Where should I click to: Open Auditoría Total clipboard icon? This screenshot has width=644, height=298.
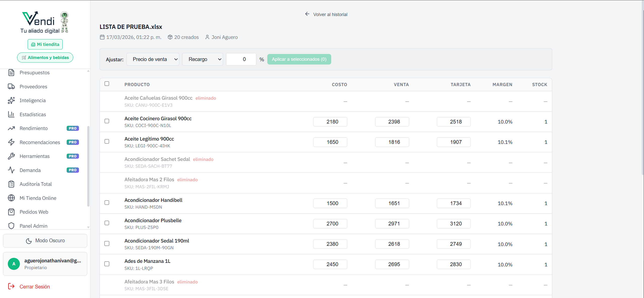12,184
